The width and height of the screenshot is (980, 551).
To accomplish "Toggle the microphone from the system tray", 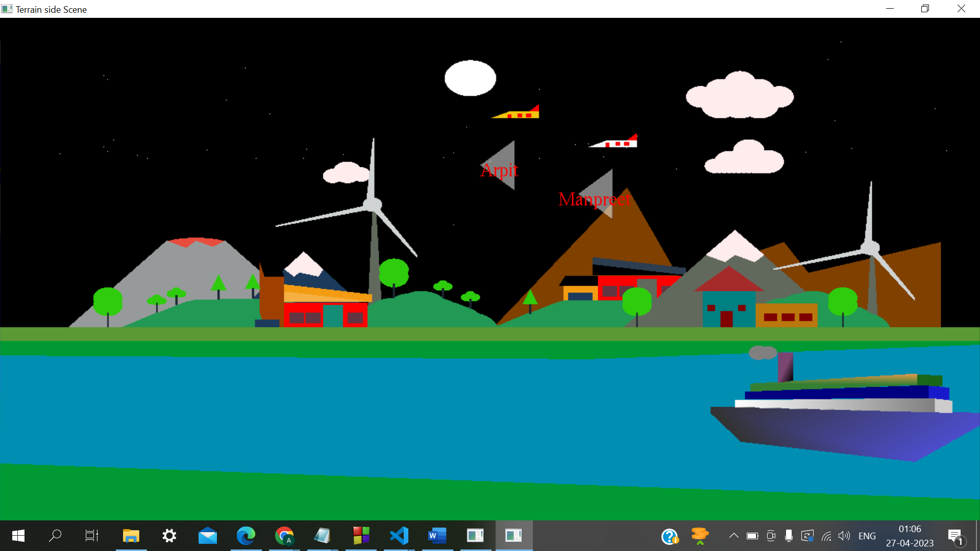I will tap(789, 536).
